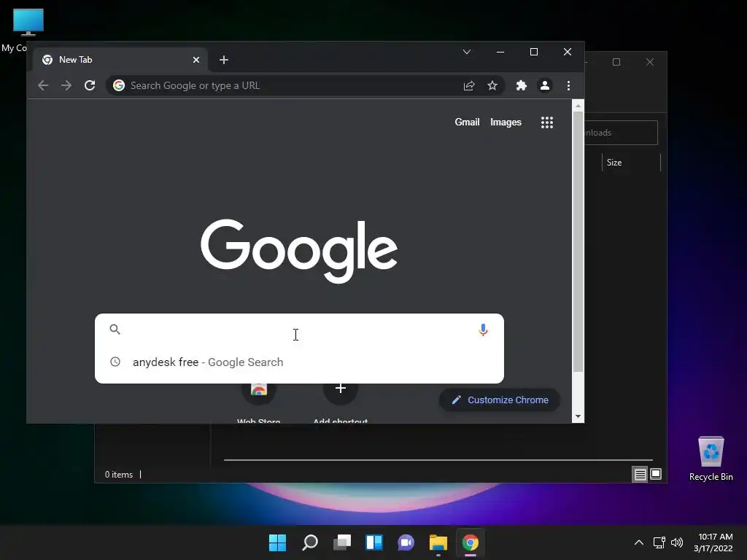
Task: Click the magnifier icon in Google search box
Action: click(115, 329)
